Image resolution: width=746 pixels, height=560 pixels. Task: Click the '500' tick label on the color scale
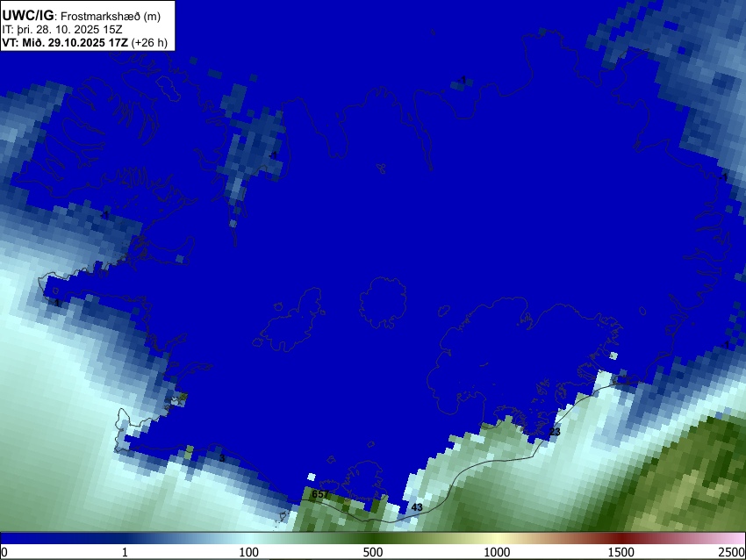[x=372, y=552]
